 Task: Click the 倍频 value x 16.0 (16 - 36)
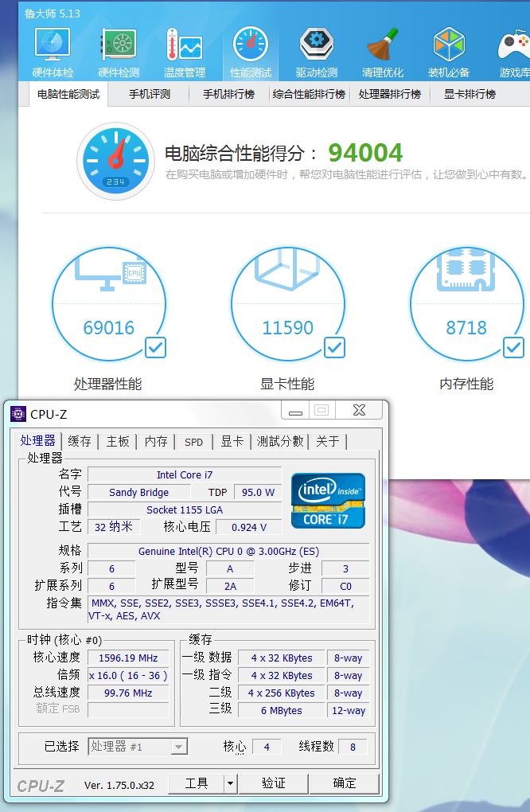(x=128, y=675)
